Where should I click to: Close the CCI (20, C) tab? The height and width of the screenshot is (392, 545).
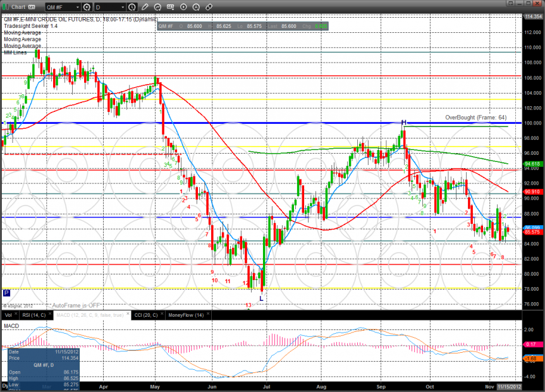[162, 314]
